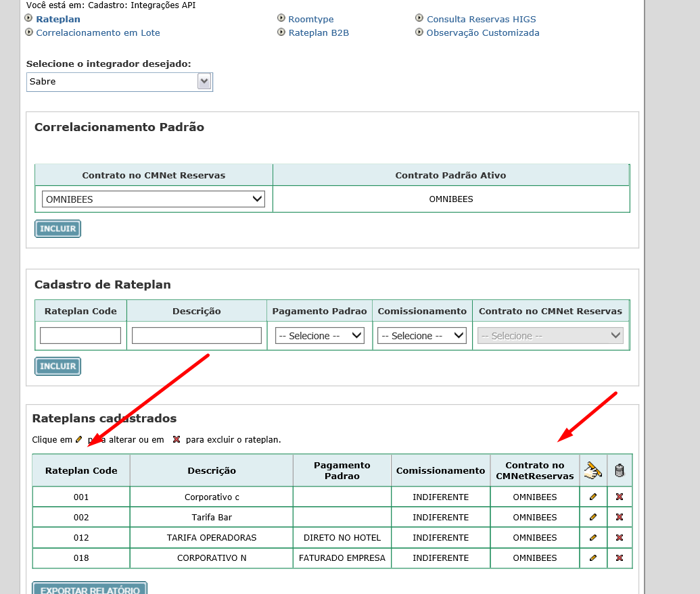Select rateplan code cell '002'
700x594 pixels.
point(81,517)
